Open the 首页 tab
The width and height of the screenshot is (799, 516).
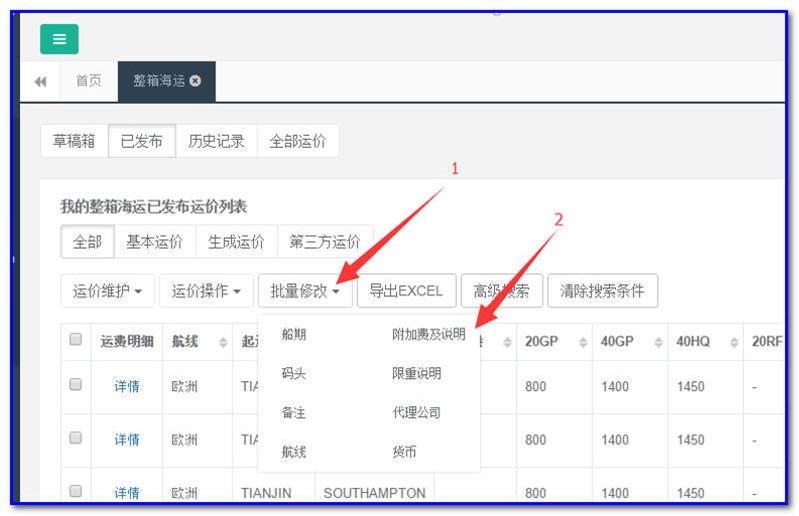[x=88, y=80]
